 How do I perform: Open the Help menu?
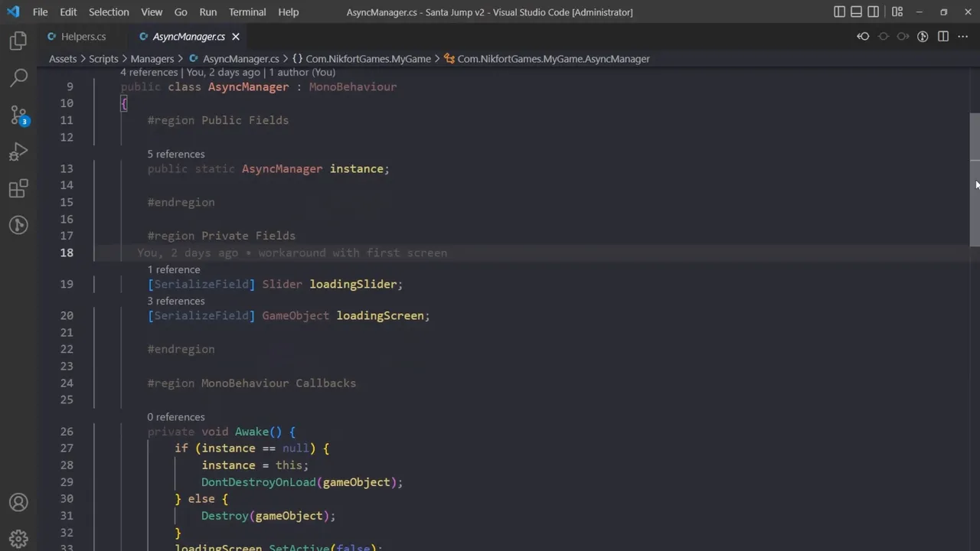288,12
